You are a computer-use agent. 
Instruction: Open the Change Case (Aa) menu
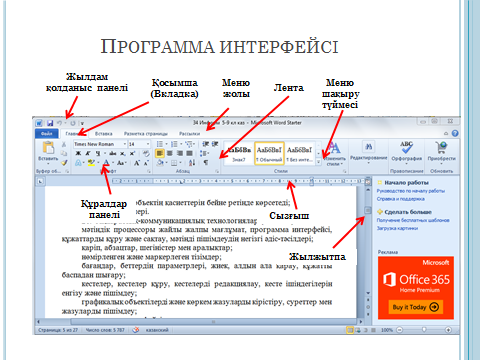point(121,163)
